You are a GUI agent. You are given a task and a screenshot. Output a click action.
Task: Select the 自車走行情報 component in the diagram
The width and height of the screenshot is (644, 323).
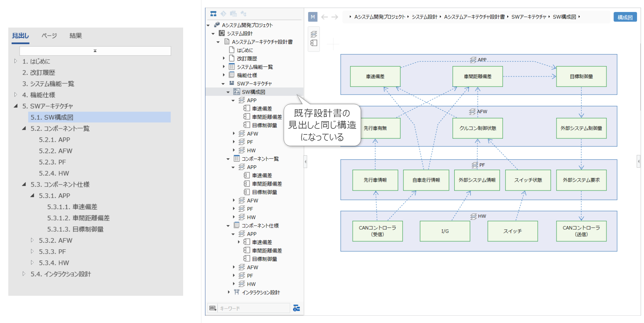tap(426, 180)
